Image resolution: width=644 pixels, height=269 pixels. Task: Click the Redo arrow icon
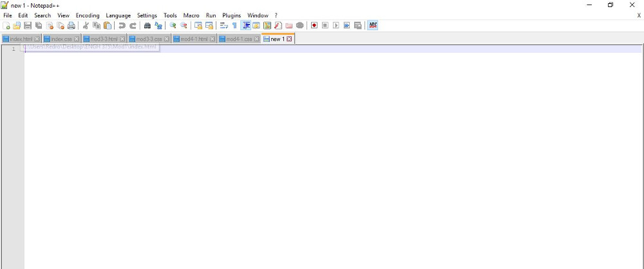[133, 26]
